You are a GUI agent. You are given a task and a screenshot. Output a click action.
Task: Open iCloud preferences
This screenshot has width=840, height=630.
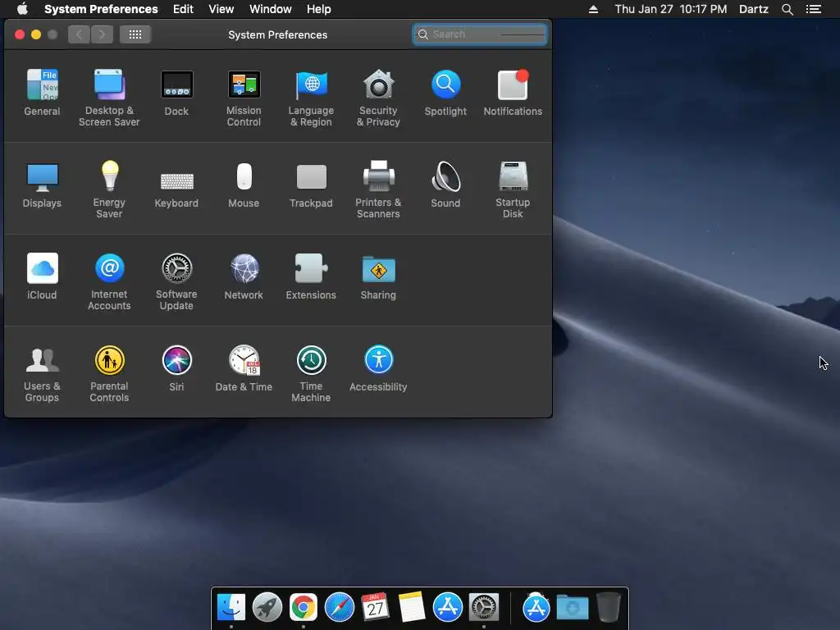42,276
